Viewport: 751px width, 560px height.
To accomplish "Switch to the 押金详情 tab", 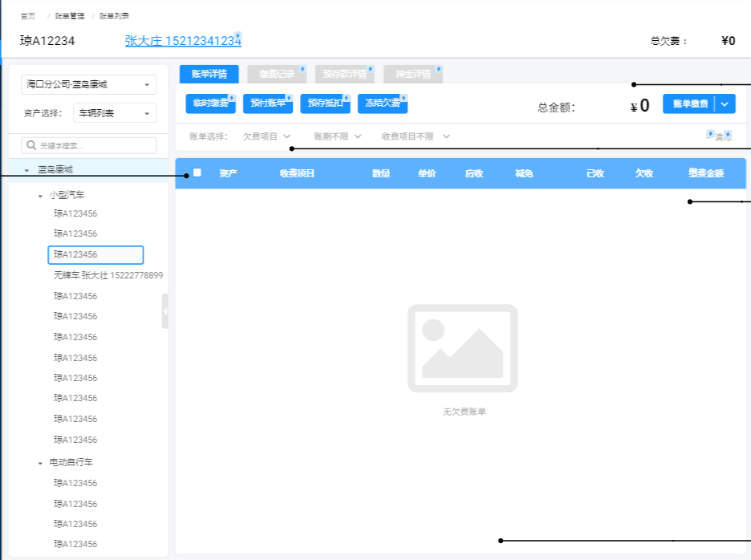I will click(412, 75).
